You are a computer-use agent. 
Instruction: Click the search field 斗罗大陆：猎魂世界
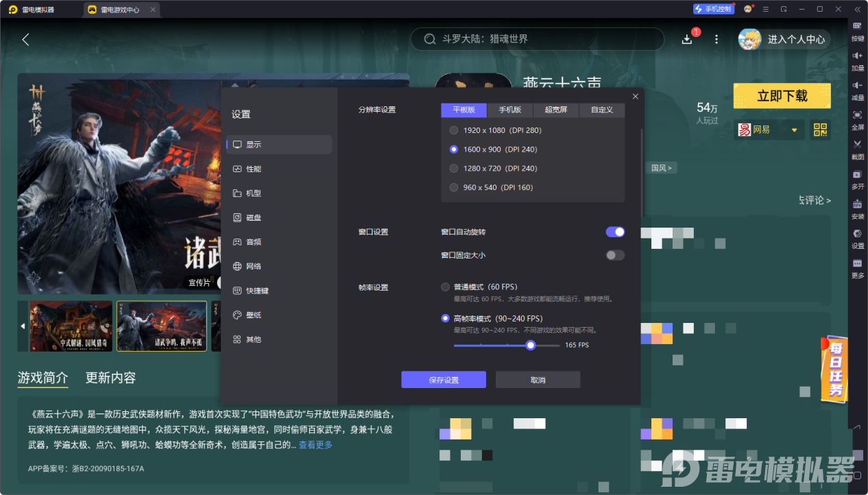[538, 39]
